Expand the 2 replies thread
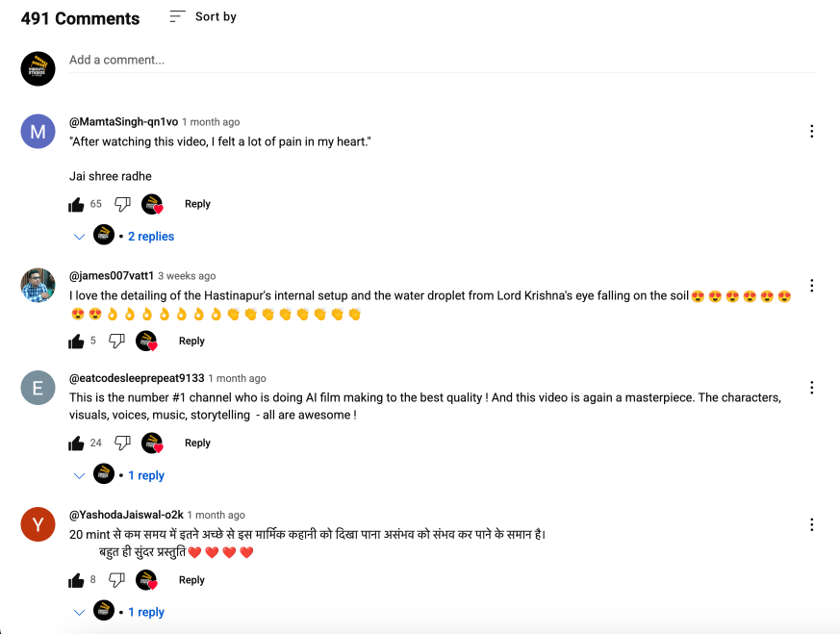The image size is (840, 634). [x=150, y=237]
